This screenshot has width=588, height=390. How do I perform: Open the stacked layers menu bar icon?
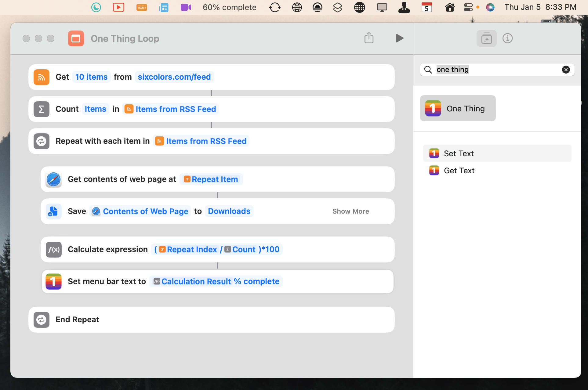coord(337,7)
